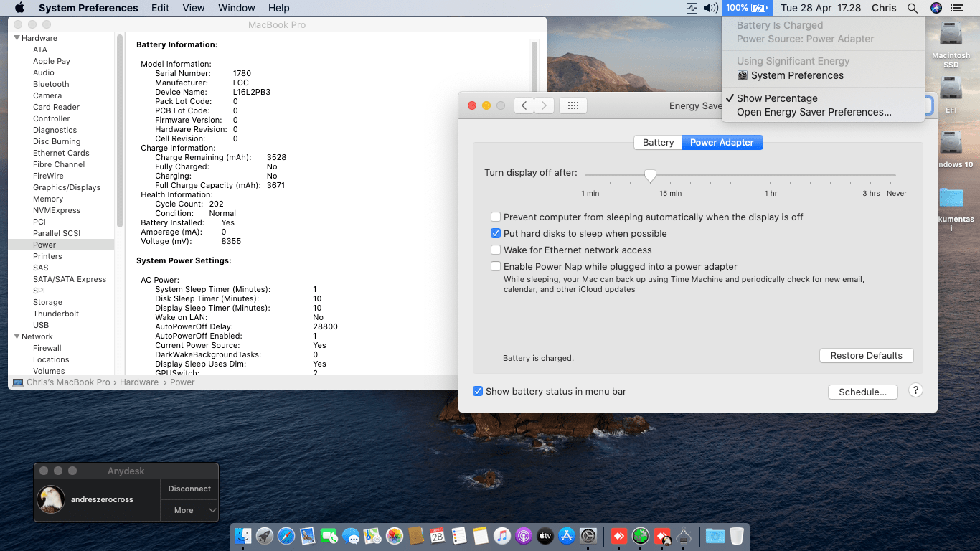The image size is (980, 551).
Task: Open Notes from the dock
Action: [x=481, y=535]
